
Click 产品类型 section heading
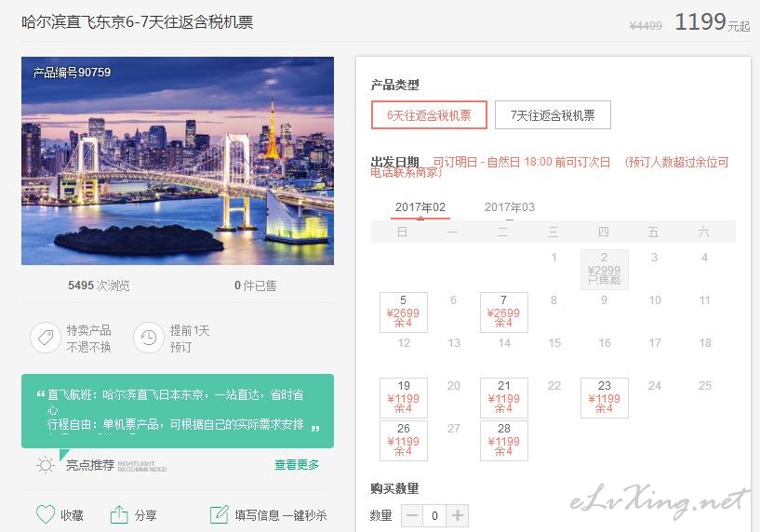pos(394,86)
